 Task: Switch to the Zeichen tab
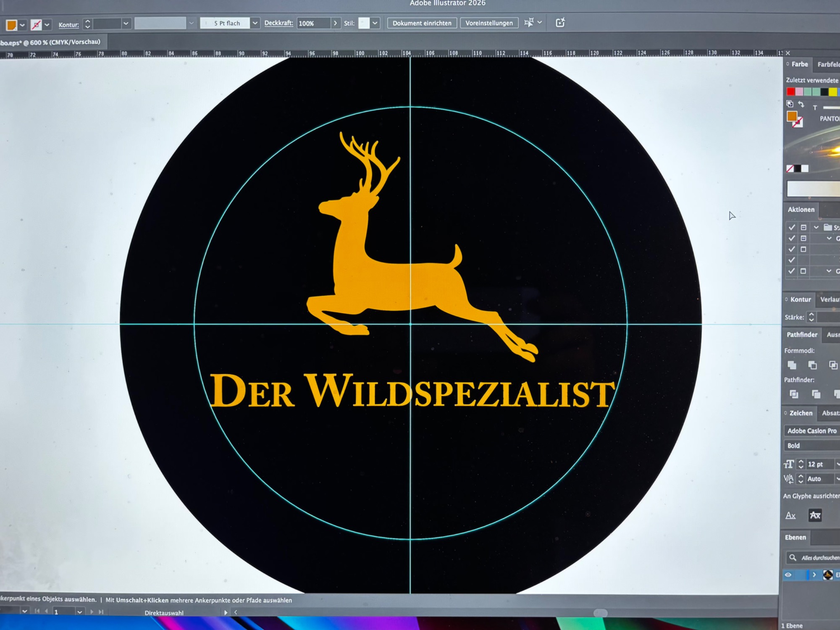801,413
